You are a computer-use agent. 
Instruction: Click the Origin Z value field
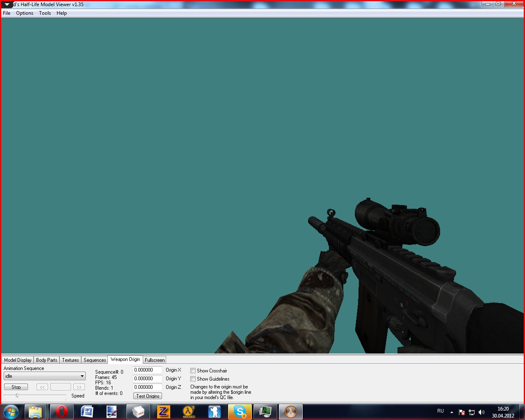point(148,387)
